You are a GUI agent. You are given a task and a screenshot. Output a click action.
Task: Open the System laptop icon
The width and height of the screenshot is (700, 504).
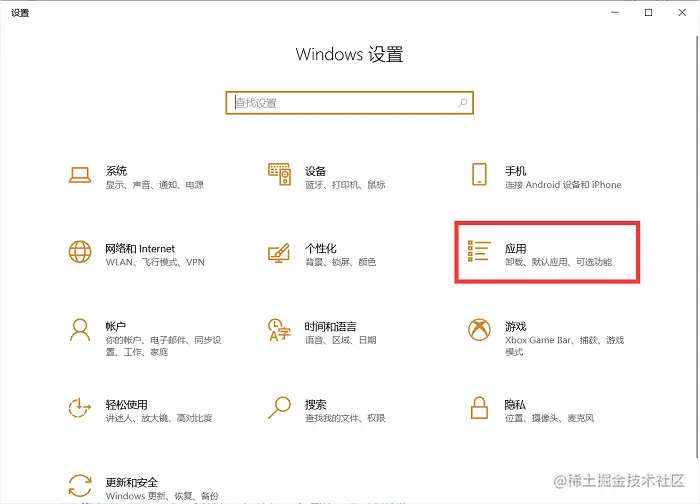[80, 175]
